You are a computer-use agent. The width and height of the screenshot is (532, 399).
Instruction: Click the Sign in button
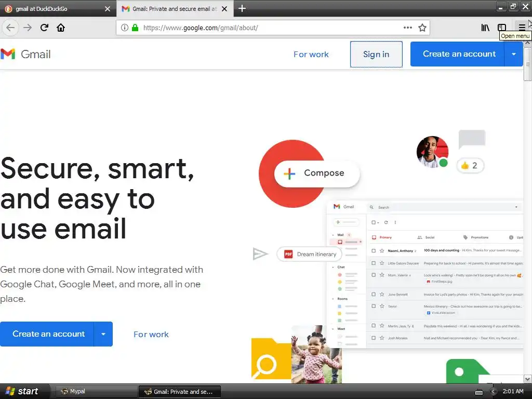point(376,54)
